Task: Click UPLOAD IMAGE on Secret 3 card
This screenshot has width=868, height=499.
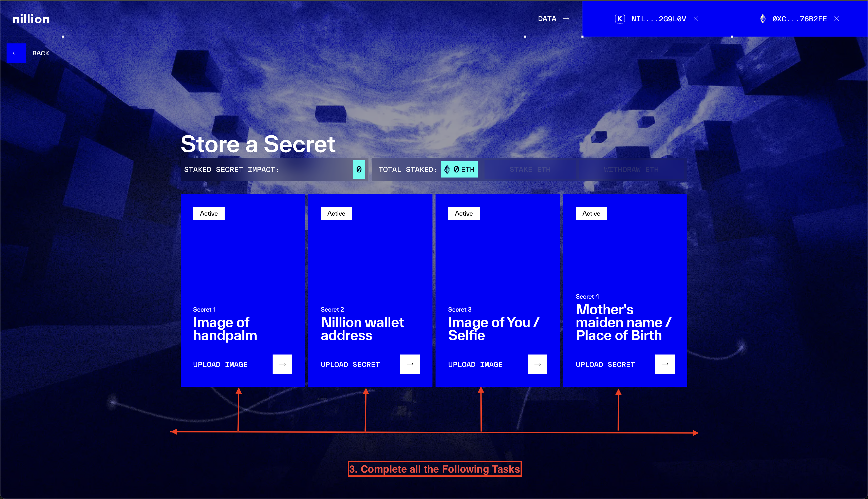Action: click(x=475, y=364)
